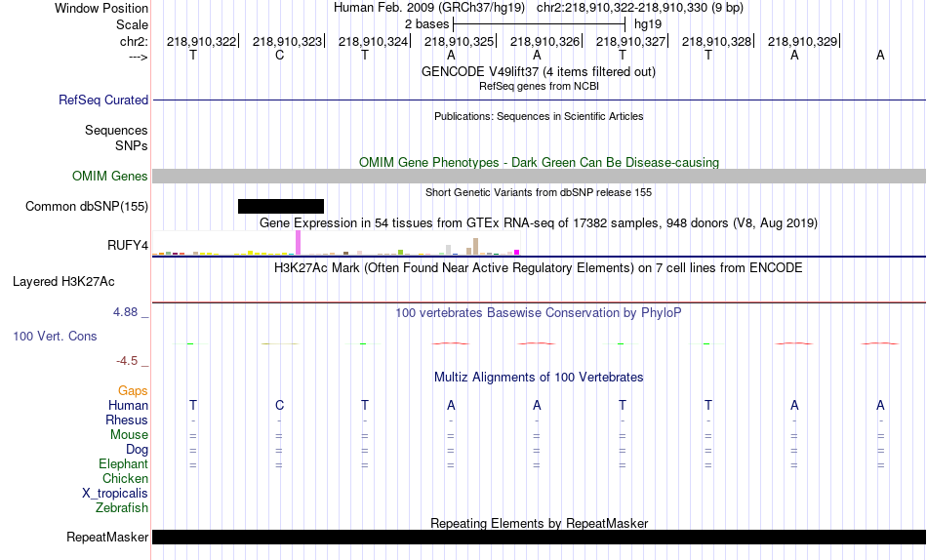Click Short Genetic Variants from dbSNP title
The image size is (927, 560).
tap(539, 192)
